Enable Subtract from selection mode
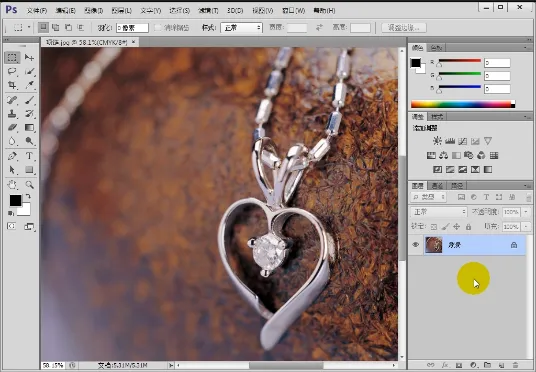 (x=68, y=27)
